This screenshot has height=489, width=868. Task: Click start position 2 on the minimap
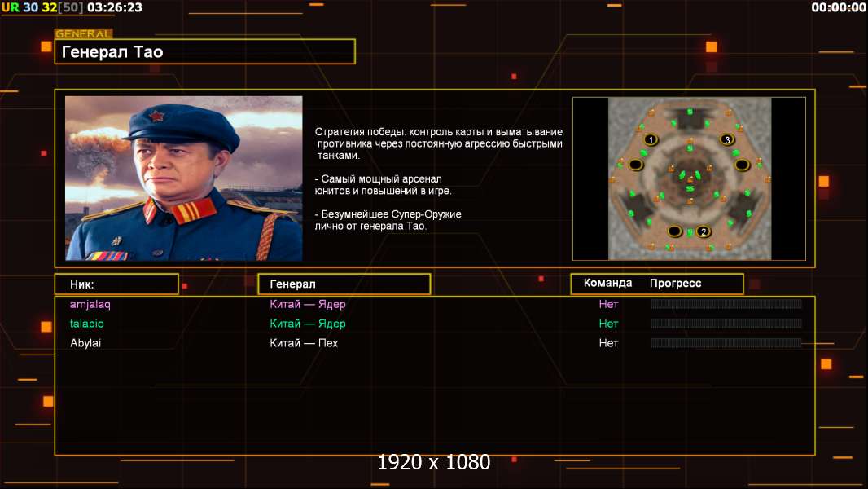(x=703, y=231)
